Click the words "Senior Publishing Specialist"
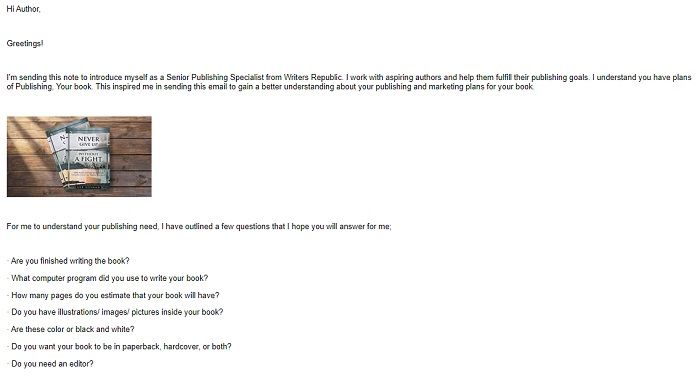The image size is (700, 377). [x=215, y=77]
